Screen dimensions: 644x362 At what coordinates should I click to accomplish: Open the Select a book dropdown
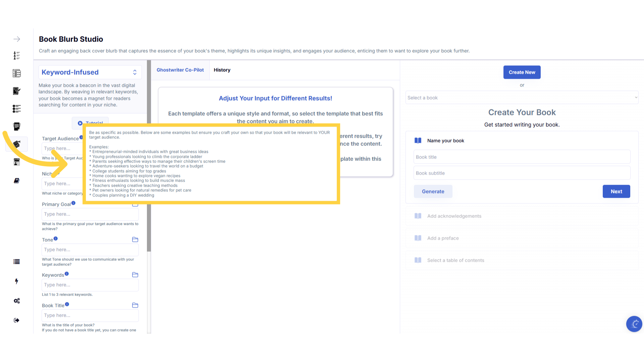click(x=522, y=98)
